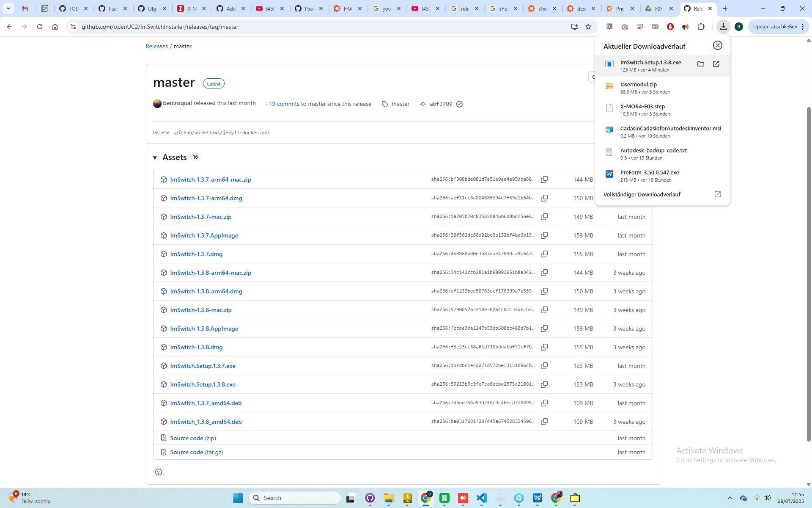Open the Chrome downloads toolbar icon
The height and width of the screenshot is (508, 812).
pos(724,27)
